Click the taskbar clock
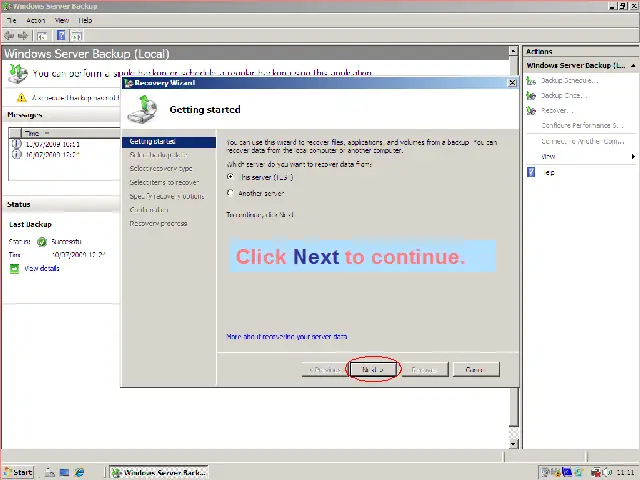The image size is (640, 480). (x=624, y=472)
